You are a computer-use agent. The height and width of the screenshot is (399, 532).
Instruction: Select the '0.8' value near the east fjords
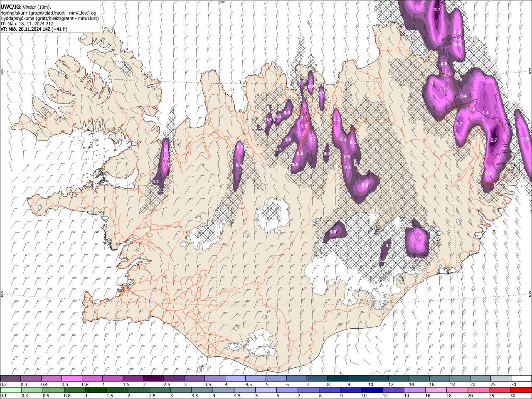click(x=488, y=174)
